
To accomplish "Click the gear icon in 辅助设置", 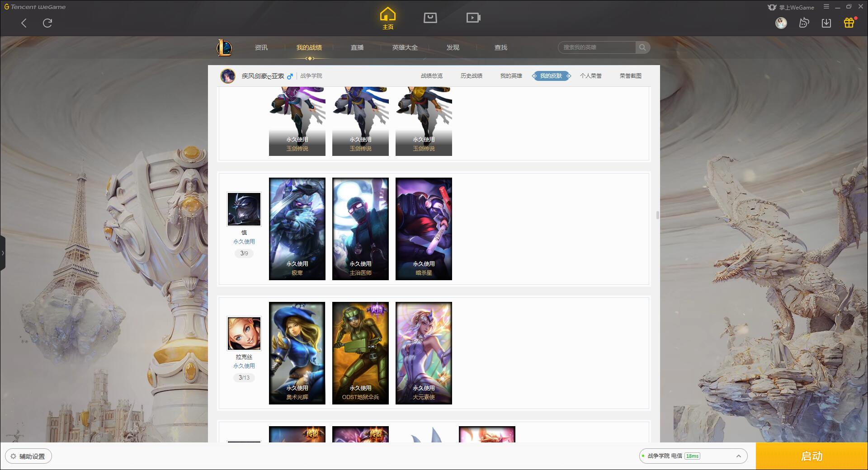I will click(13, 456).
